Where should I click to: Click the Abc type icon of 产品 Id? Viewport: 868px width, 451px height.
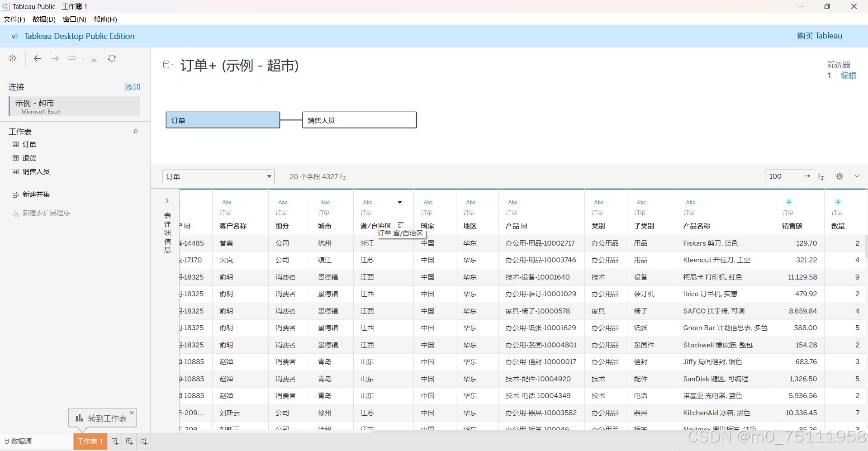(x=512, y=202)
